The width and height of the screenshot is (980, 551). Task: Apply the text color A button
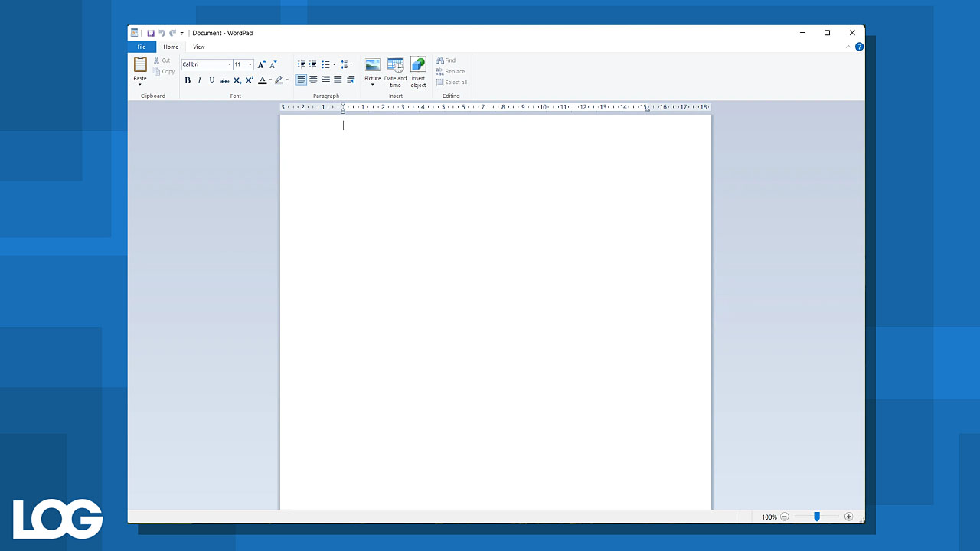pos(262,80)
